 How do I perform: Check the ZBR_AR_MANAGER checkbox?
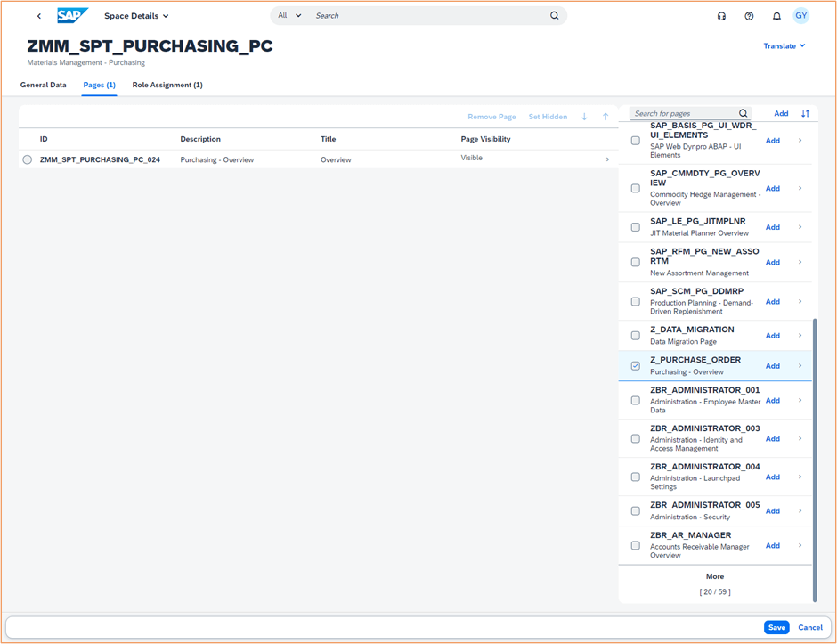click(635, 545)
